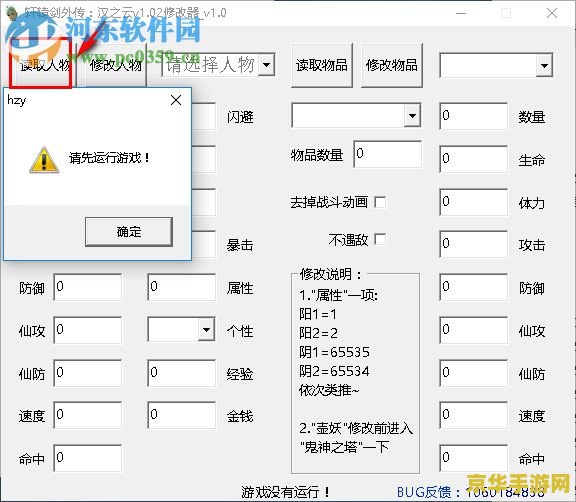Click the 属性 input field
Viewport: 576px width, 502px height.
pyautogui.click(x=181, y=287)
